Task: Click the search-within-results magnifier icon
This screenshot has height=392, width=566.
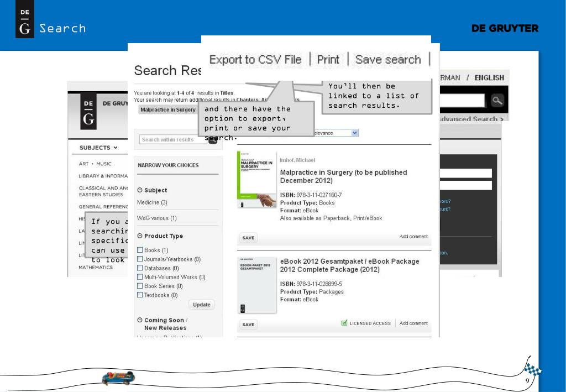Action: tap(213, 141)
